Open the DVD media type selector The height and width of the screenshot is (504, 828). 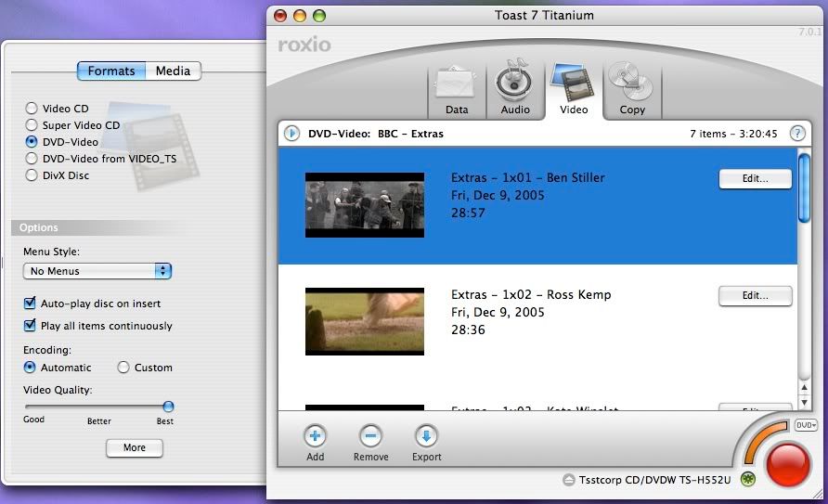[x=805, y=425]
